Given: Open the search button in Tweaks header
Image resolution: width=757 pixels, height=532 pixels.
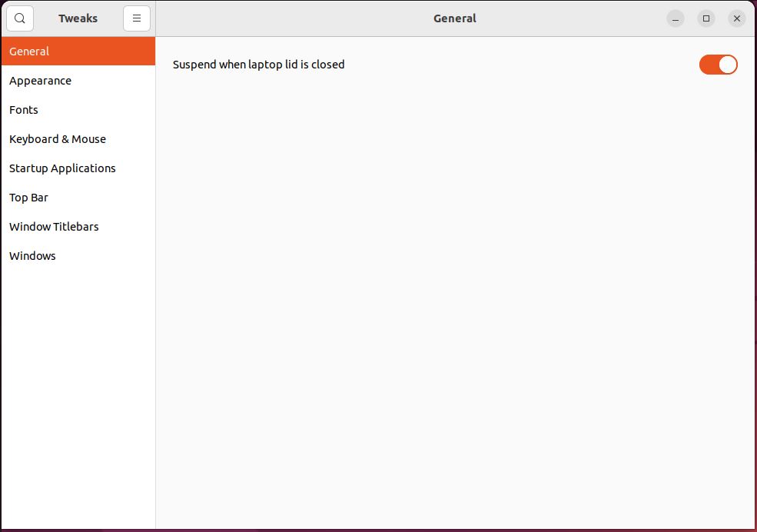Looking at the screenshot, I should pos(20,18).
